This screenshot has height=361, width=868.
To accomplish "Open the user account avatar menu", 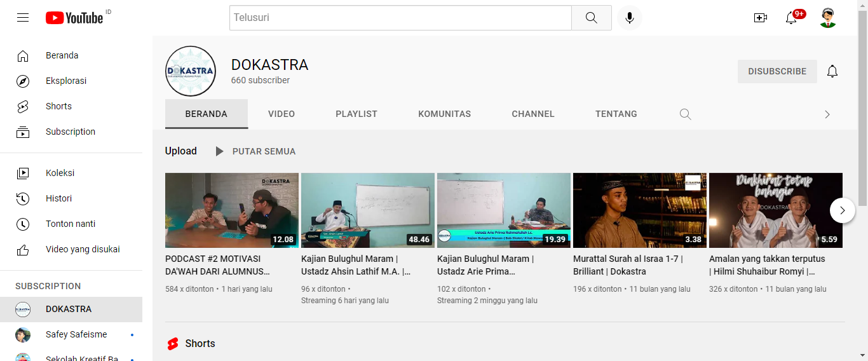I will [x=827, y=18].
